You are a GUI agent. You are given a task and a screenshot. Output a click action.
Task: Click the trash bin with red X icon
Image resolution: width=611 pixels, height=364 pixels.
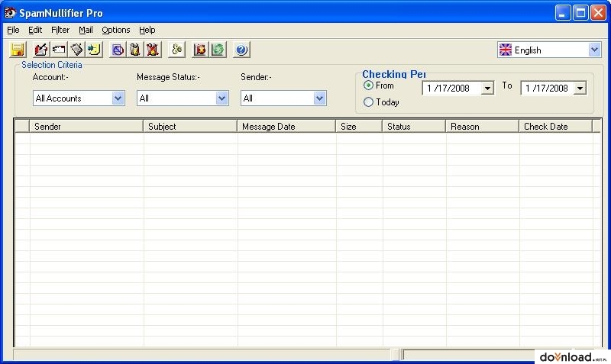click(153, 50)
